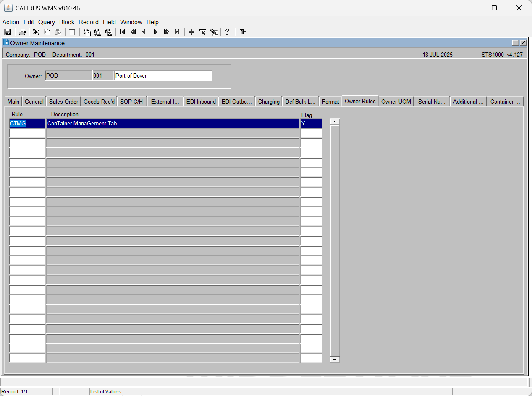Switch to the Goods Rec'd tab

(x=99, y=102)
